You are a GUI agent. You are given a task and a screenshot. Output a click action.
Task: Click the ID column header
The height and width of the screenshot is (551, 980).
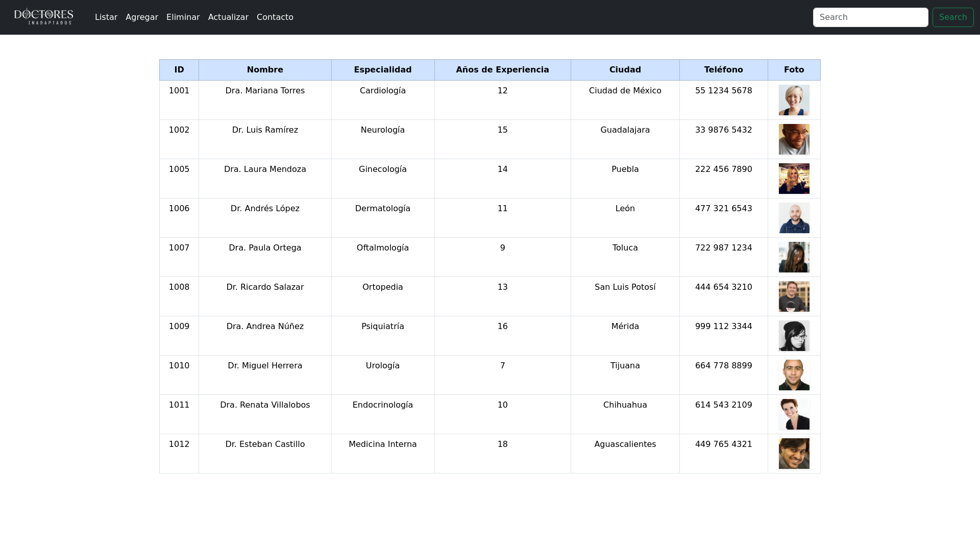pos(179,70)
